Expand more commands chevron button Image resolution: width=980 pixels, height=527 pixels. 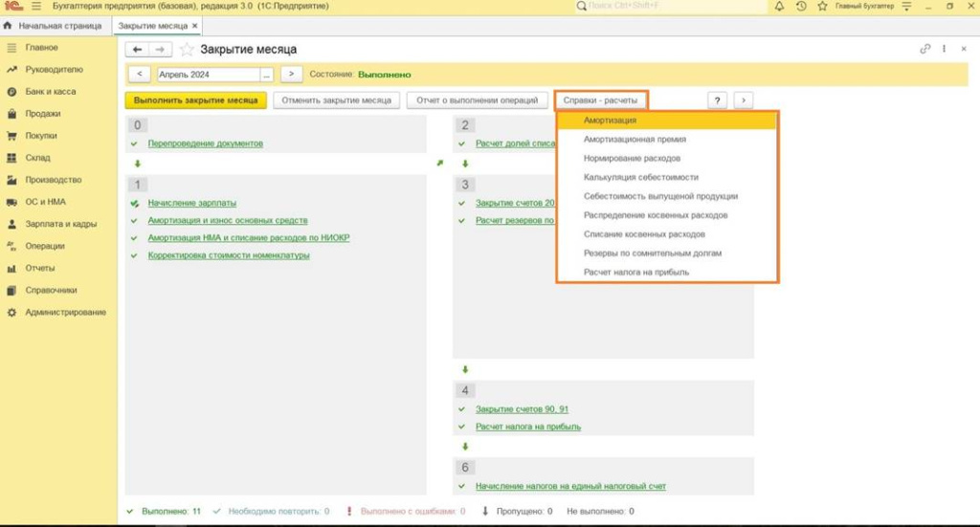coord(744,99)
